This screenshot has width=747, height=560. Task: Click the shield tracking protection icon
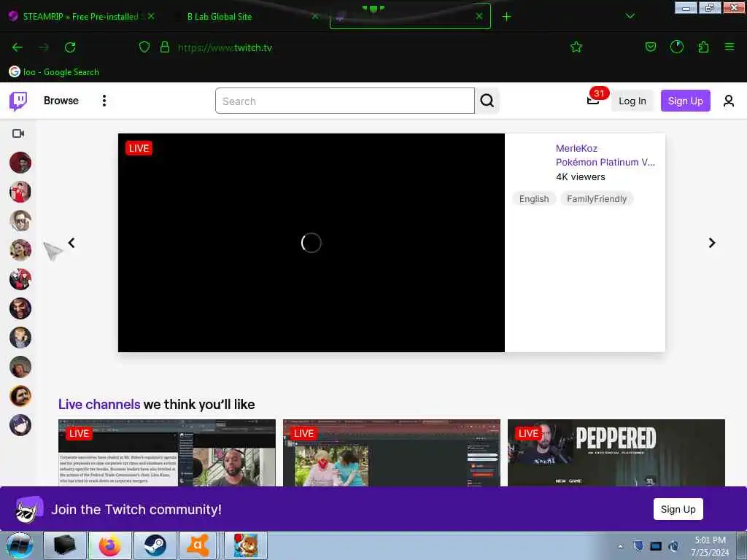[x=144, y=47]
